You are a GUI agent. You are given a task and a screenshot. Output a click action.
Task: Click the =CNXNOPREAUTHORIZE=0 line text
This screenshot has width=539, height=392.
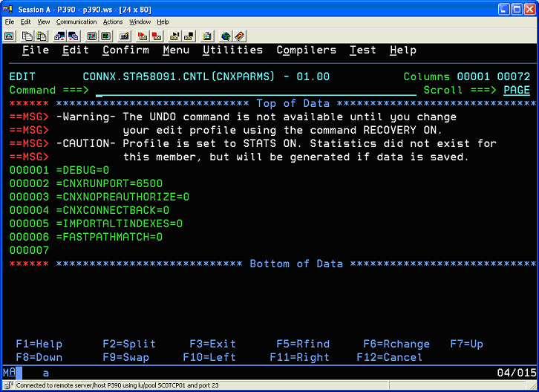click(x=122, y=197)
